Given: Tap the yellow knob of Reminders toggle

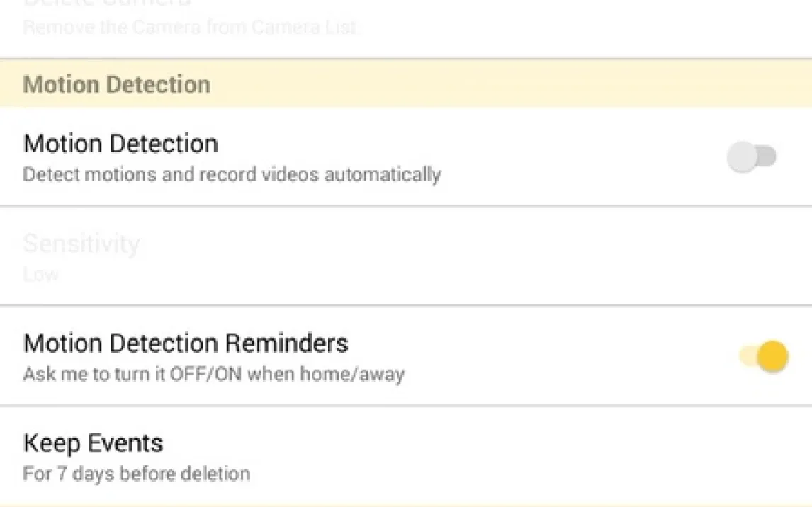Looking at the screenshot, I should coord(772,356).
